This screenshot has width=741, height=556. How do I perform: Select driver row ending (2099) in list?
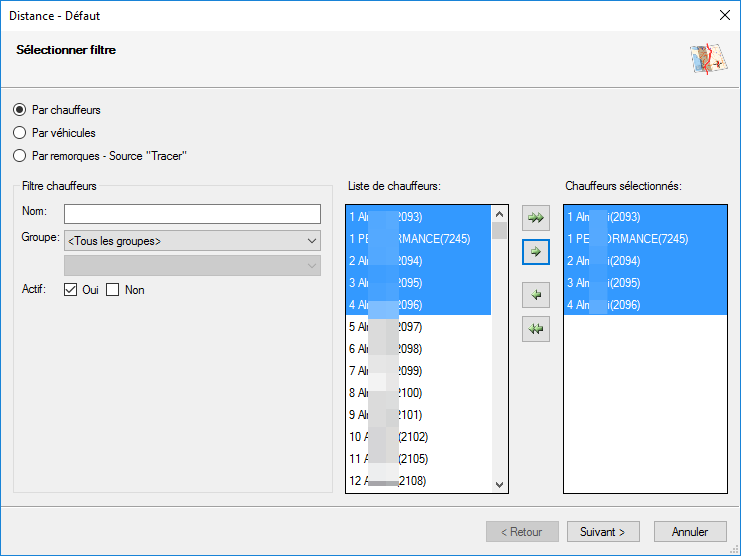click(419, 371)
